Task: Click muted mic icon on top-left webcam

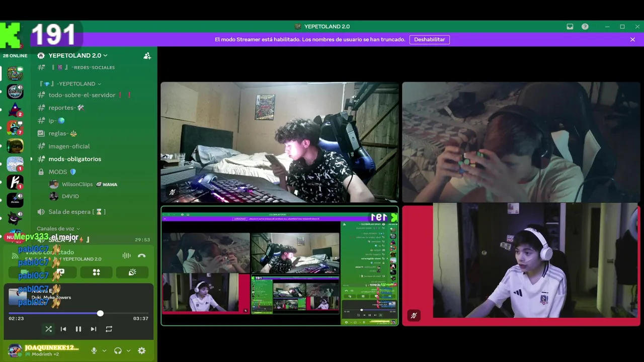Action: (x=172, y=192)
